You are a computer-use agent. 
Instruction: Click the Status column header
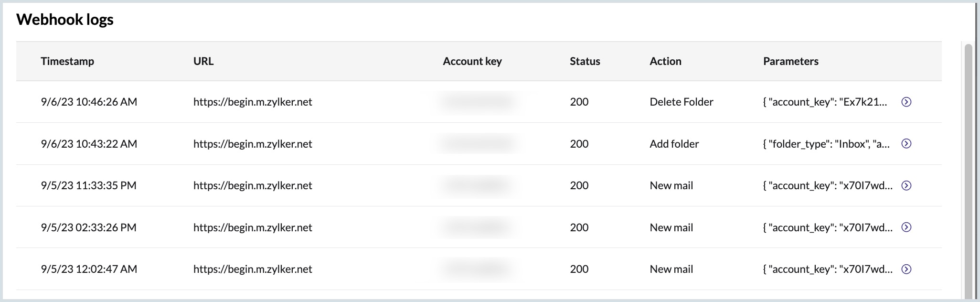(x=585, y=61)
